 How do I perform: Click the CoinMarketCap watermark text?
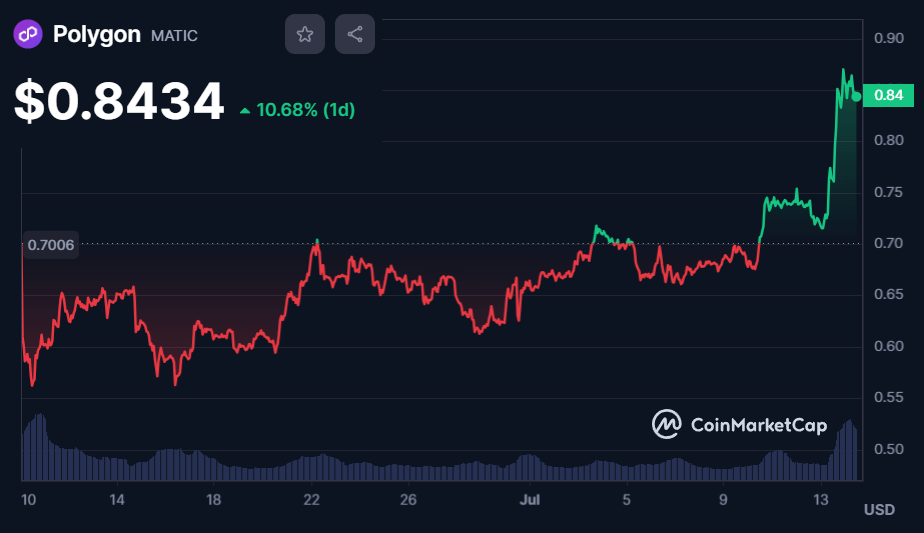click(x=759, y=426)
